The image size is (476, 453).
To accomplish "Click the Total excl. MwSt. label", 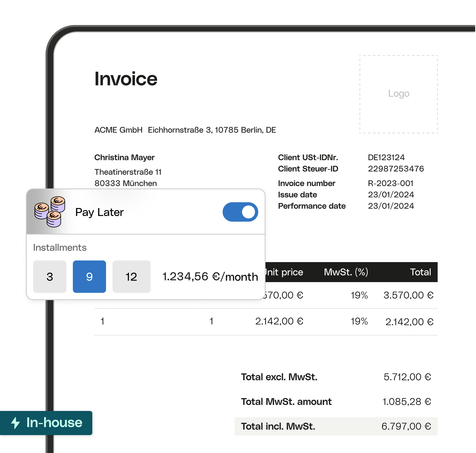I will point(279,377).
